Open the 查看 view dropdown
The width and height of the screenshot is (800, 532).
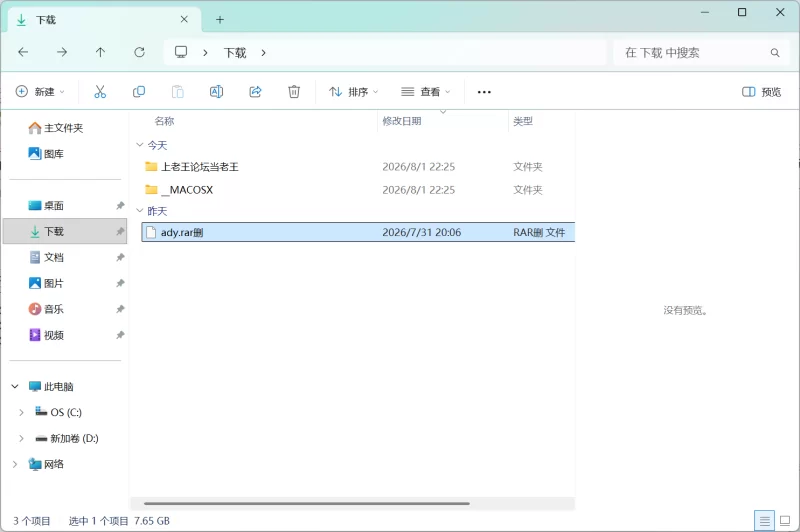(426, 92)
